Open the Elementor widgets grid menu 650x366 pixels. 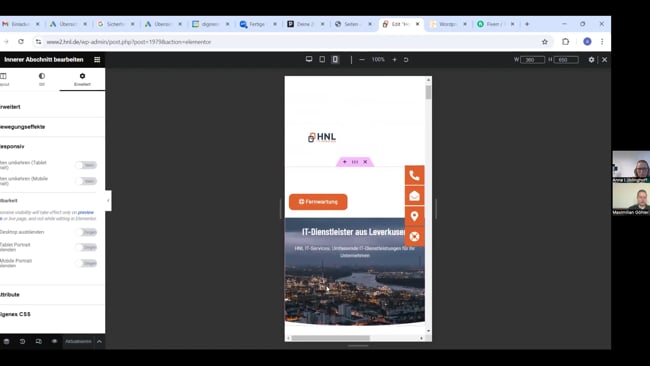click(97, 60)
